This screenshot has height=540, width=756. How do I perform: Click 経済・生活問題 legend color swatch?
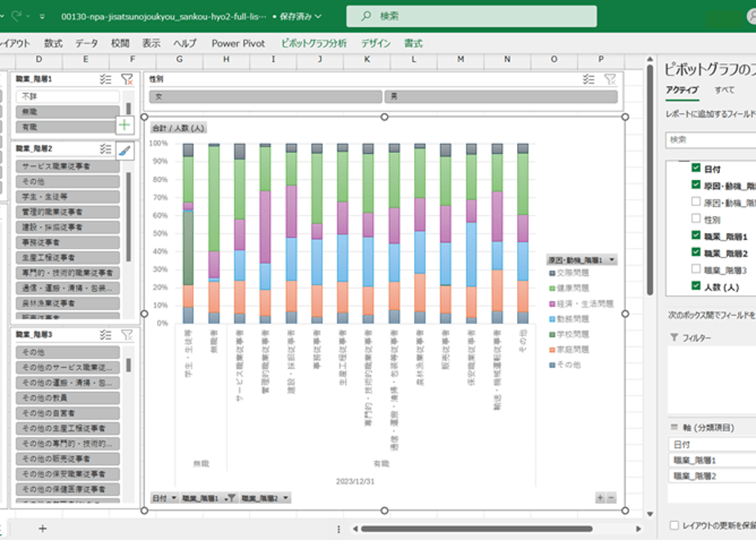[x=552, y=304]
